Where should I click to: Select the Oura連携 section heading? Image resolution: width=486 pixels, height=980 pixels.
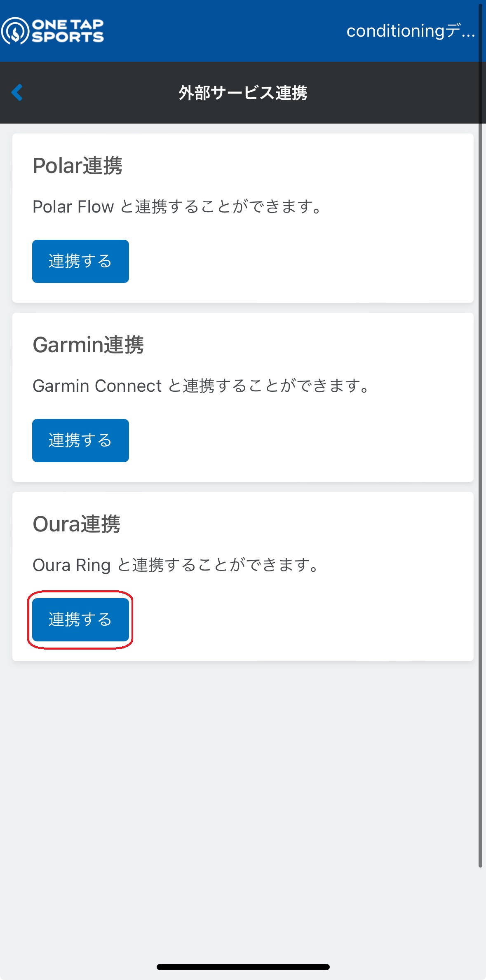(77, 524)
